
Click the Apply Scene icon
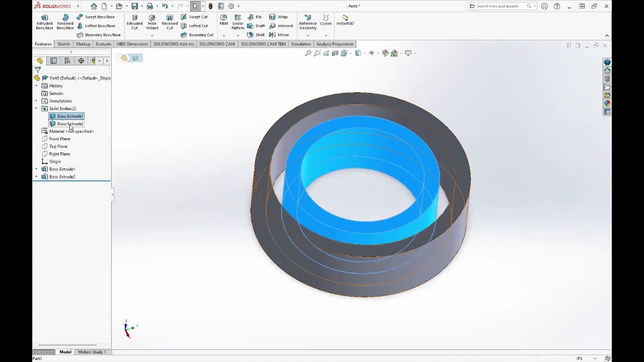394,53
